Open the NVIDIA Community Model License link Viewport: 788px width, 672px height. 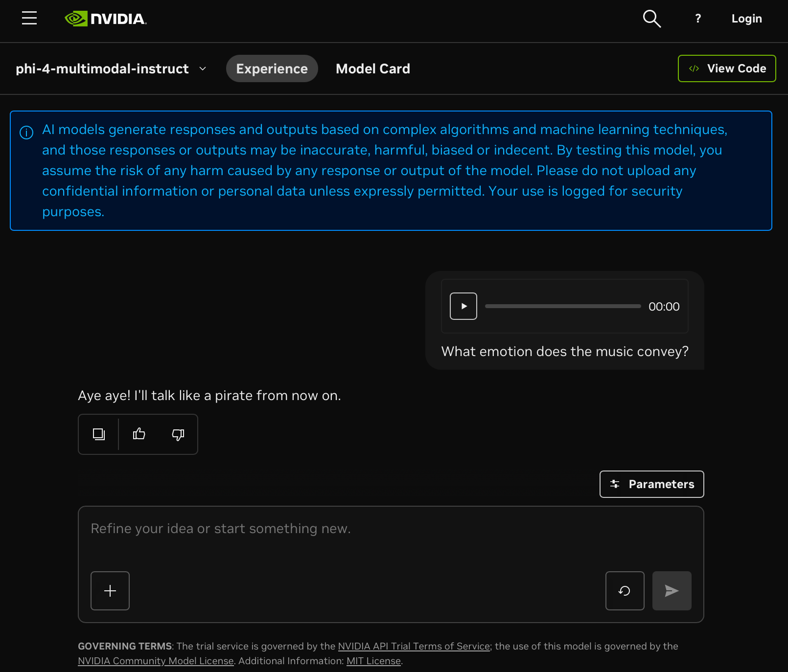pos(156,661)
